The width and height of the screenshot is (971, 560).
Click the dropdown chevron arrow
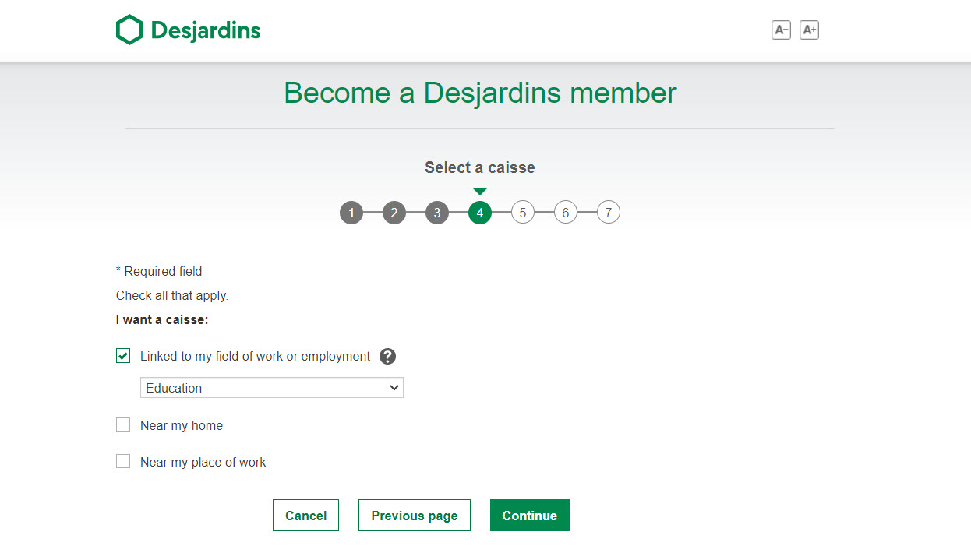click(x=394, y=388)
